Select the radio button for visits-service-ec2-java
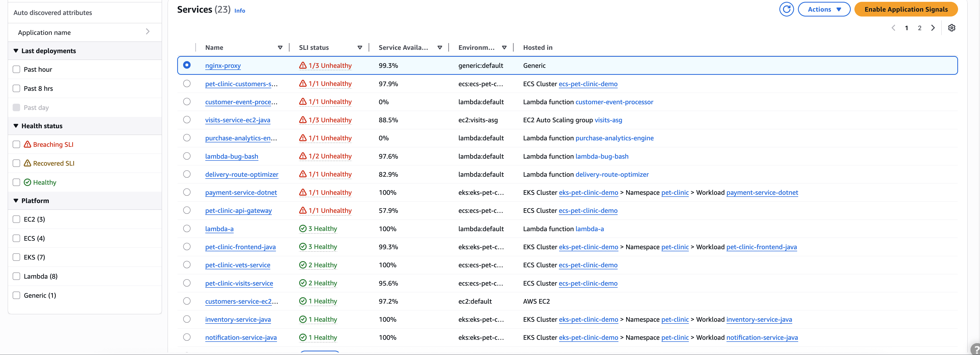Image resolution: width=980 pixels, height=355 pixels. pyautogui.click(x=187, y=119)
